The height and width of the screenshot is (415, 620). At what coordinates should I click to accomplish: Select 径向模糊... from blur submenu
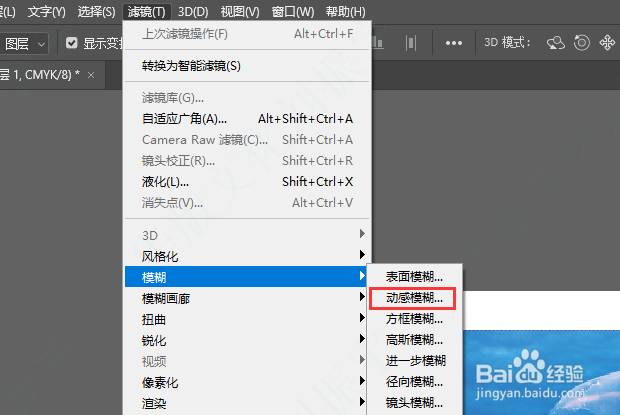(x=414, y=381)
